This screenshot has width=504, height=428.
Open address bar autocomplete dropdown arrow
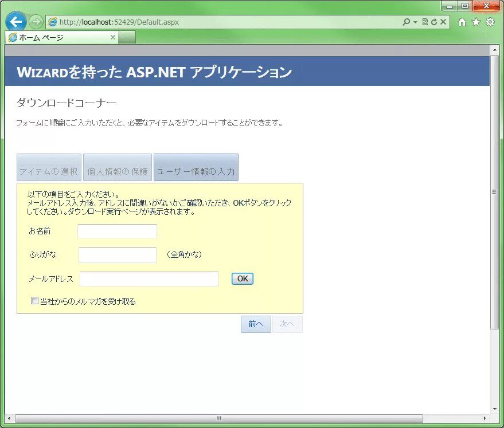[x=415, y=22]
